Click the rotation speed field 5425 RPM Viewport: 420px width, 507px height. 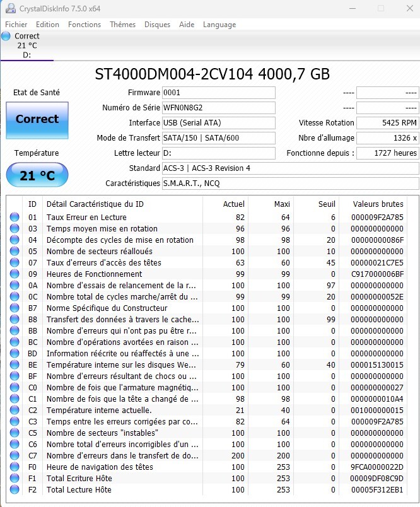pyautogui.click(x=388, y=123)
